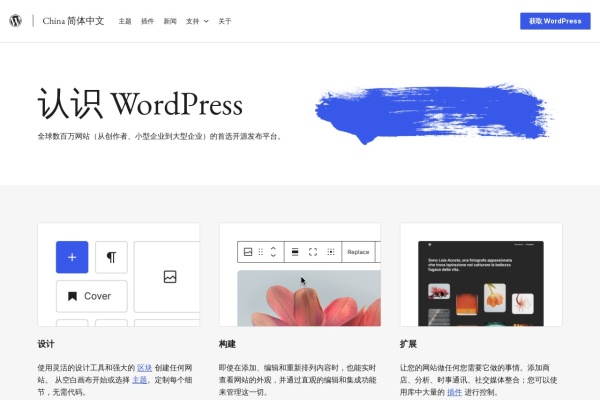
Task: Open the 插件 menu item
Action: tap(147, 21)
